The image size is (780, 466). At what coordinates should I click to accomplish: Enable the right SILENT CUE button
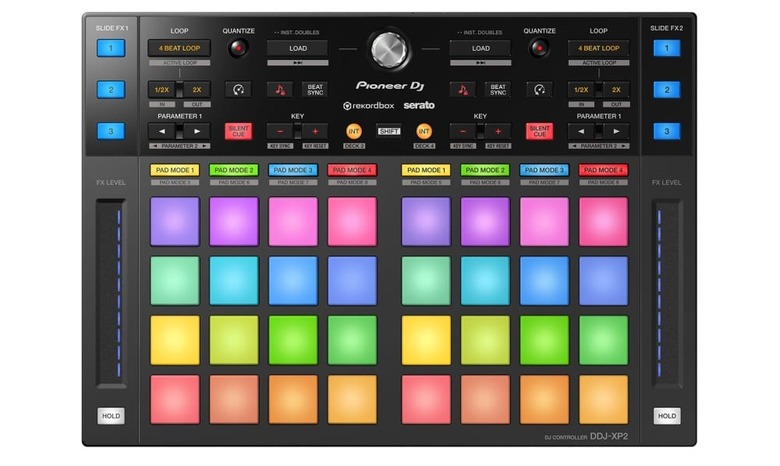click(539, 131)
